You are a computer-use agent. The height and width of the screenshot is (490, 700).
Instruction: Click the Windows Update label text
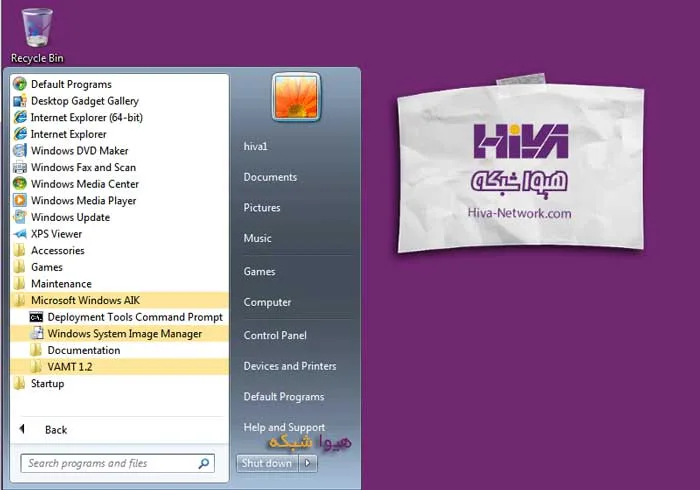point(71,217)
